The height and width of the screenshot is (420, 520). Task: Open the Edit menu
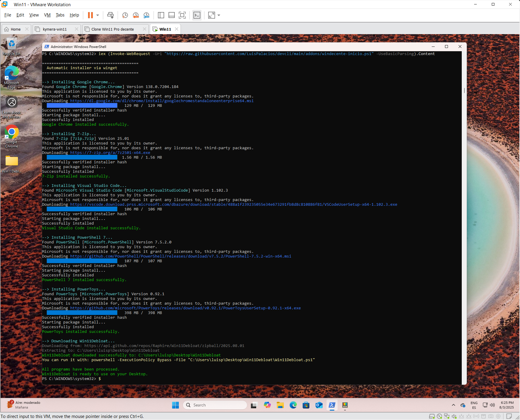20,15
